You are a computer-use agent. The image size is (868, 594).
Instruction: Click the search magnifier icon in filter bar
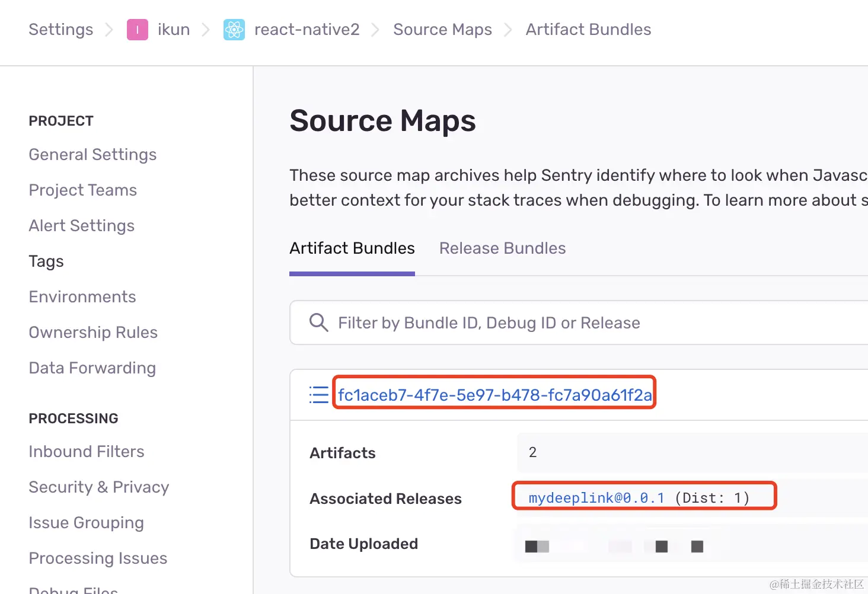[x=318, y=322]
